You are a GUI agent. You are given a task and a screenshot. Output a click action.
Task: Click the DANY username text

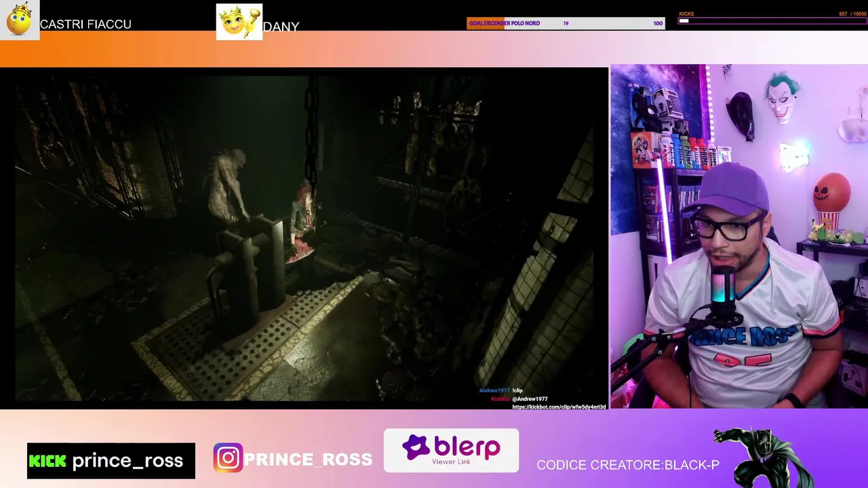pos(281,26)
